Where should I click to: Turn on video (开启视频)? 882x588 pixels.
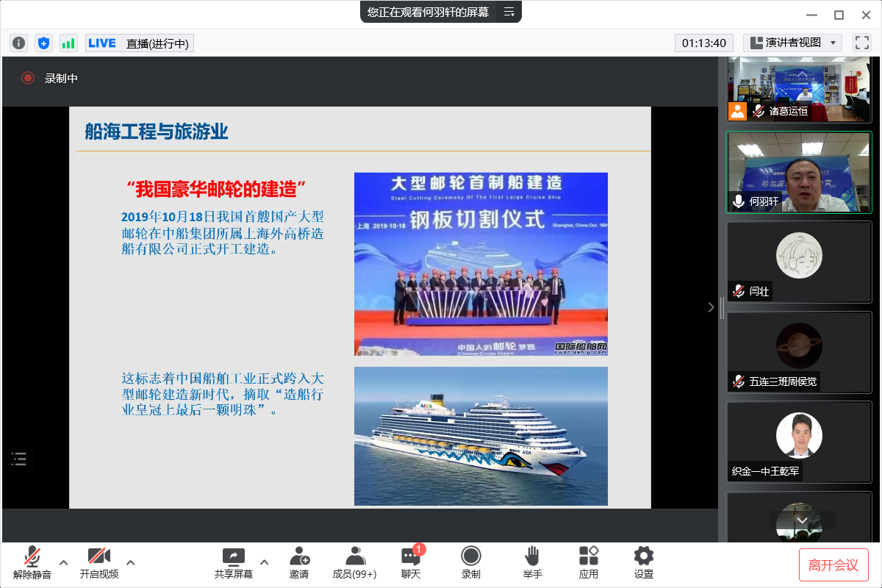(98, 562)
